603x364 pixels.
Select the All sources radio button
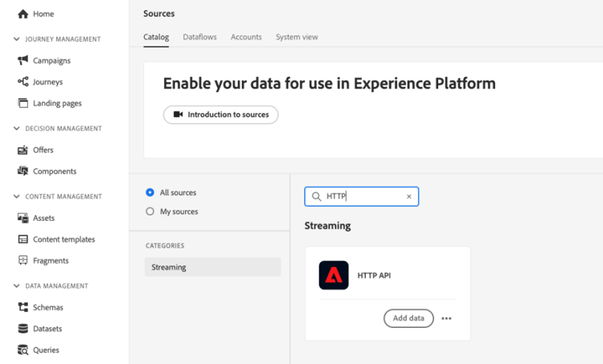tap(150, 193)
